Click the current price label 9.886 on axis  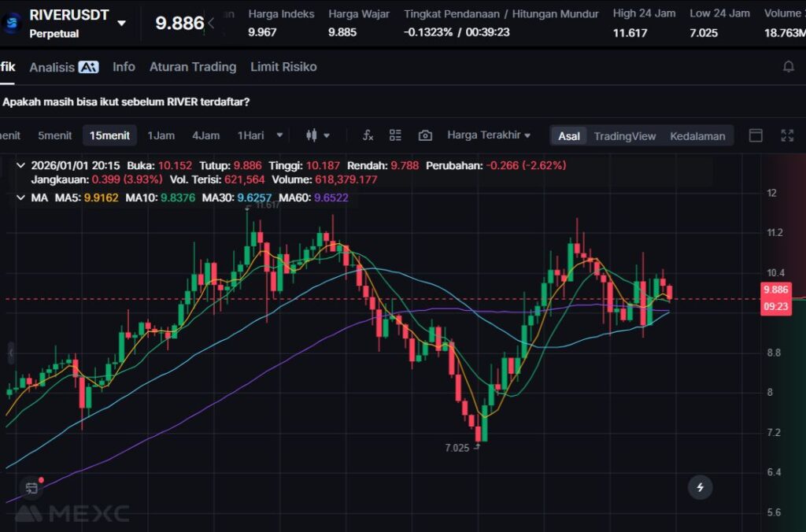(x=775, y=290)
